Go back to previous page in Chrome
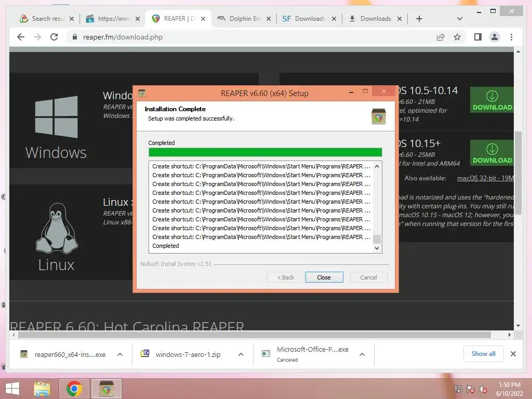532x399 pixels. coord(21,37)
